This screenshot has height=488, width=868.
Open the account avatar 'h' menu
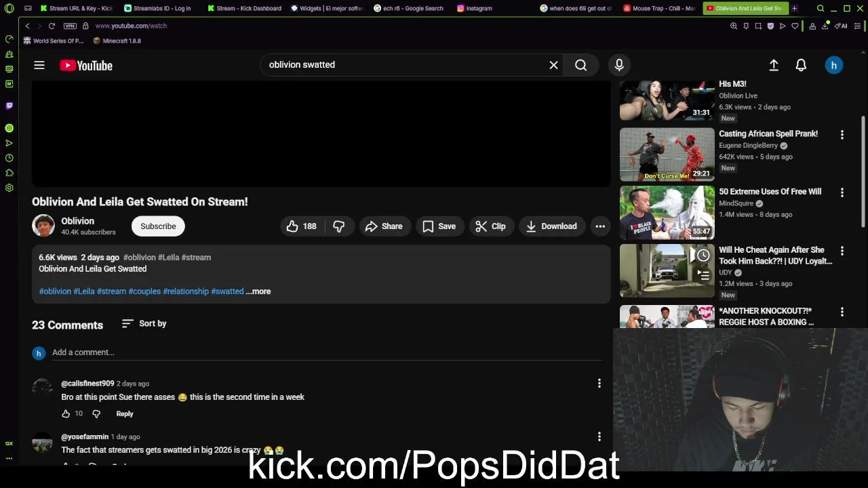click(834, 65)
